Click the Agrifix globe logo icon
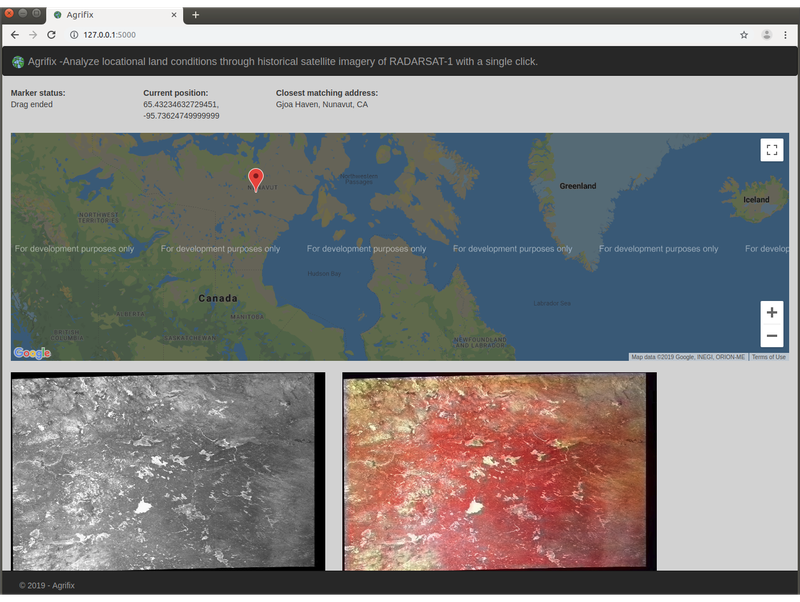800x602 pixels. click(18, 62)
